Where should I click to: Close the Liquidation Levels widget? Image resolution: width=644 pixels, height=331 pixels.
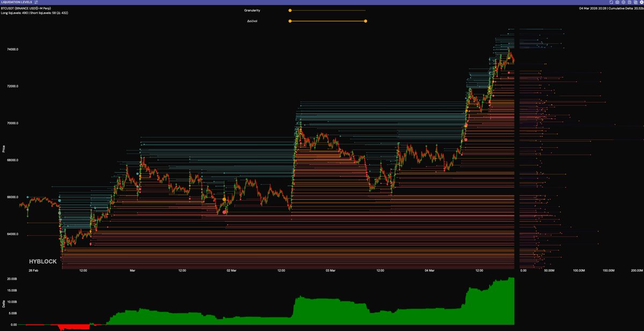(x=641, y=2)
